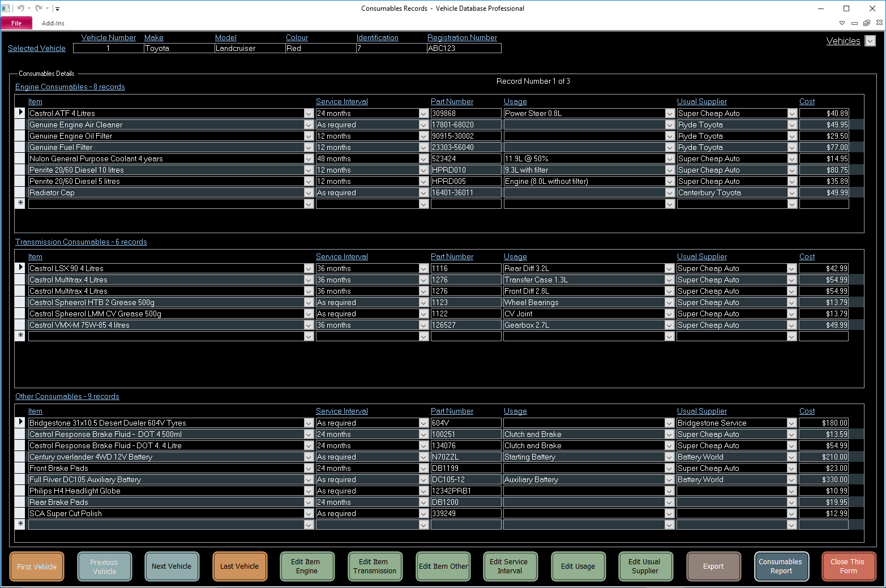The image size is (886, 588).
Task: Click the Registration Number header link
Action: click(x=463, y=37)
